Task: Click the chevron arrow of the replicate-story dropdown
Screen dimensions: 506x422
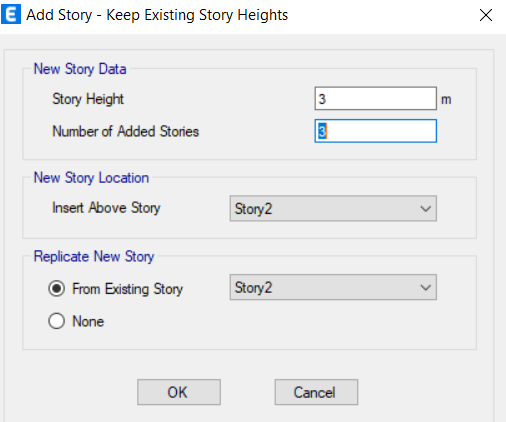Action: click(x=425, y=288)
